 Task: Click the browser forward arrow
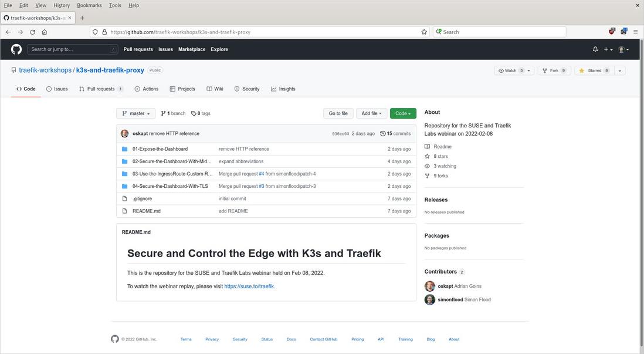click(x=20, y=32)
